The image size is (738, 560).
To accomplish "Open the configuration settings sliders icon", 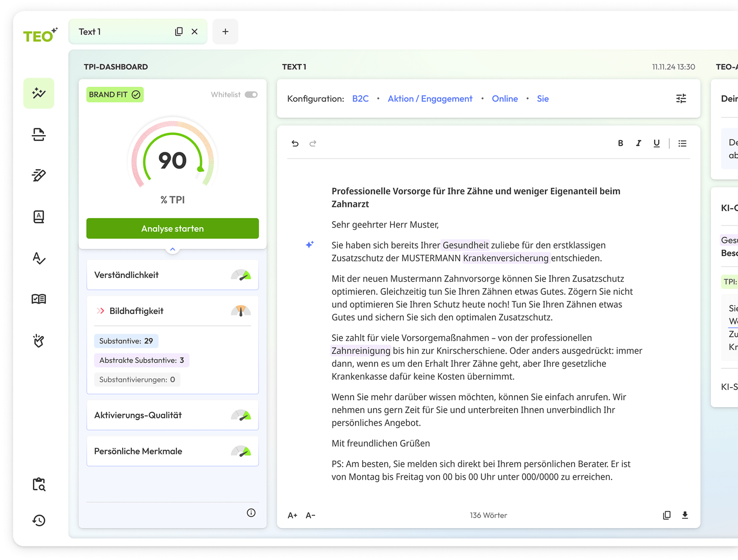I will pyautogui.click(x=681, y=99).
